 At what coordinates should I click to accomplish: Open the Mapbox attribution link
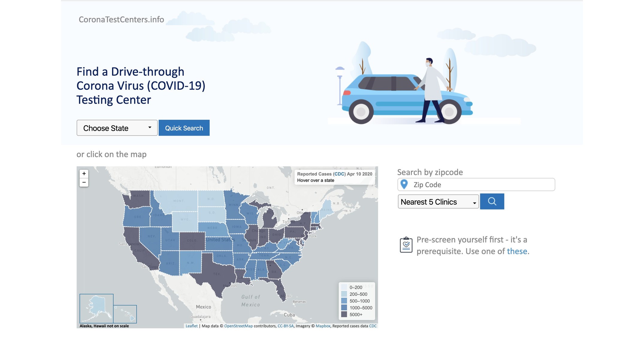point(323,326)
